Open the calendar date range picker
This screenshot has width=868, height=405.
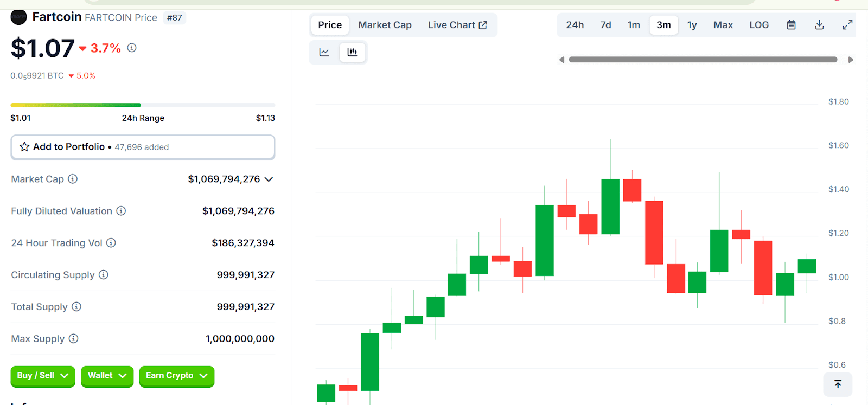click(792, 25)
